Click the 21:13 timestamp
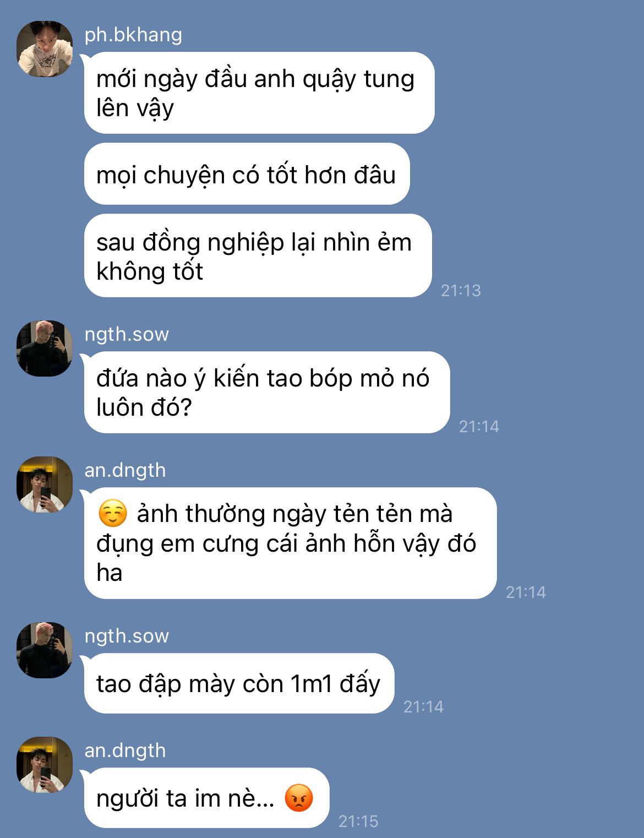644x838 pixels. [x=461, y=290]
